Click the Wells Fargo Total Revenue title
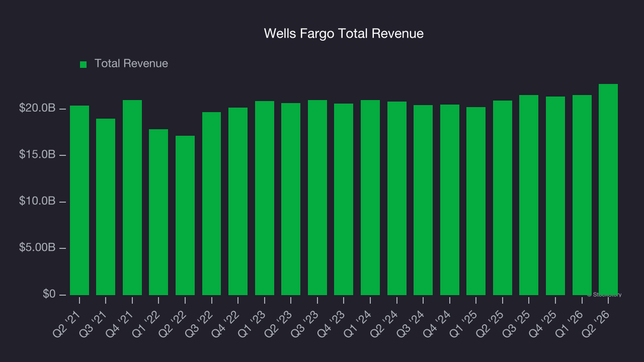This screenshot has width=644, height=362. click(x=344, y=34)
